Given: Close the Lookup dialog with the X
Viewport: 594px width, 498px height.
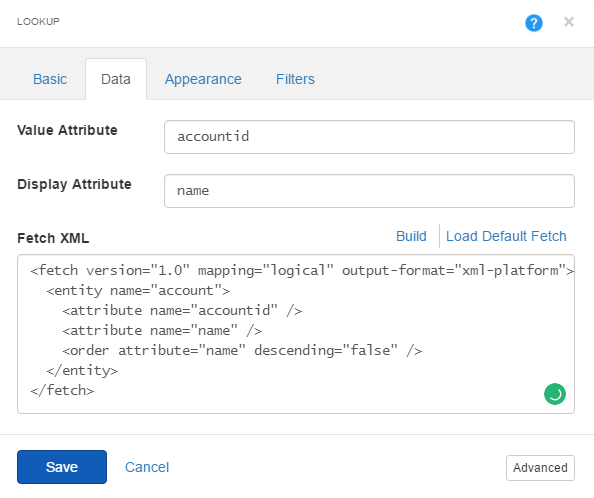Looking at the screenshot, I should coord(569,22).
